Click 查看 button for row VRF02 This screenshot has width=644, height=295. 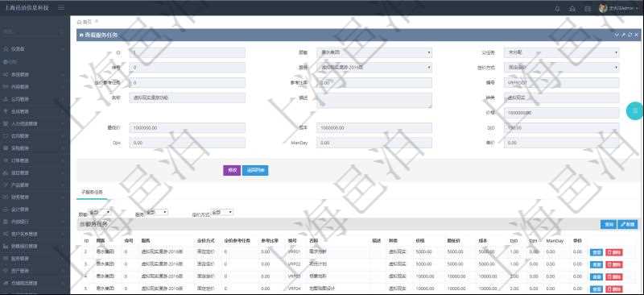pyautogui.click(x=596, y=264)
